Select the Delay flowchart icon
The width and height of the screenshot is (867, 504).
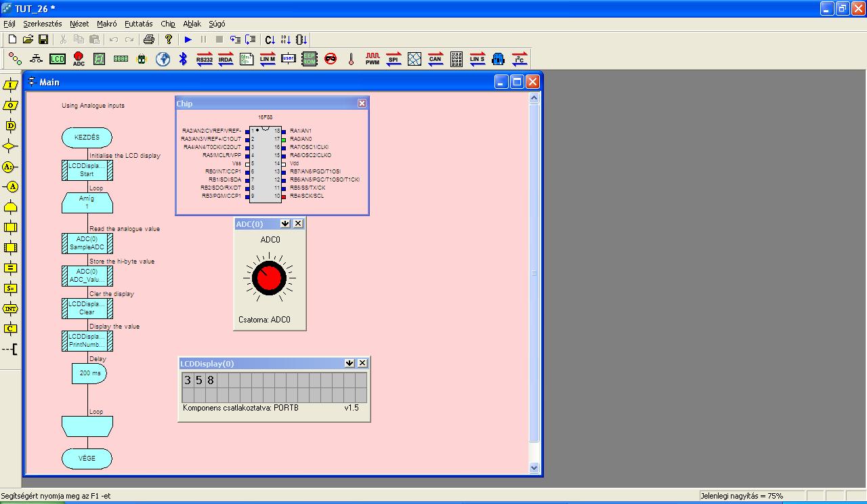pyautogui.click(x=10, y=126)
